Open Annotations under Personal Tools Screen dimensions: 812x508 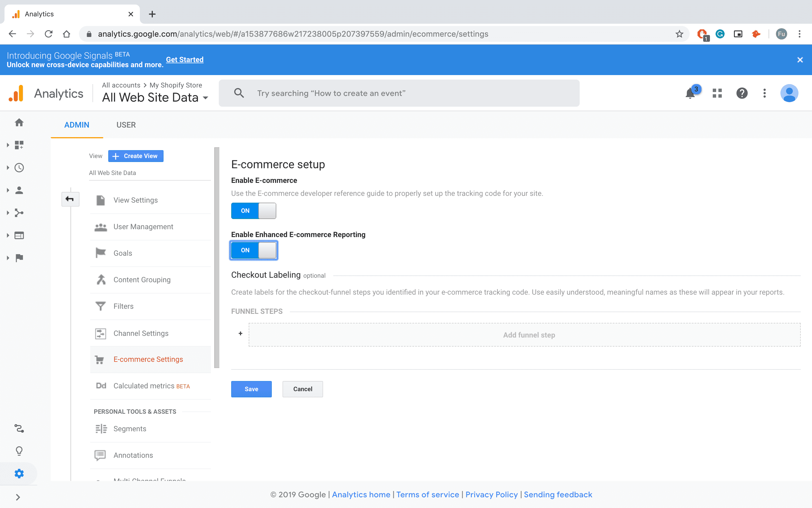[150, 455]
